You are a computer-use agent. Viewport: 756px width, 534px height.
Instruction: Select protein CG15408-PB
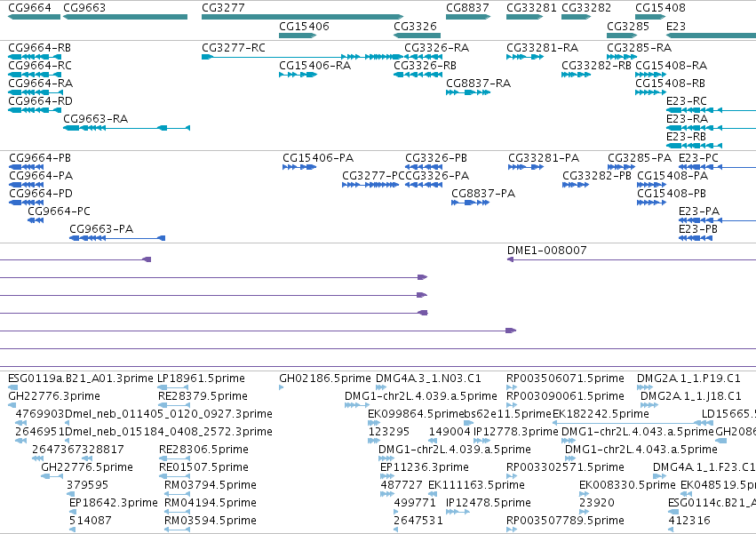(672, 194)
